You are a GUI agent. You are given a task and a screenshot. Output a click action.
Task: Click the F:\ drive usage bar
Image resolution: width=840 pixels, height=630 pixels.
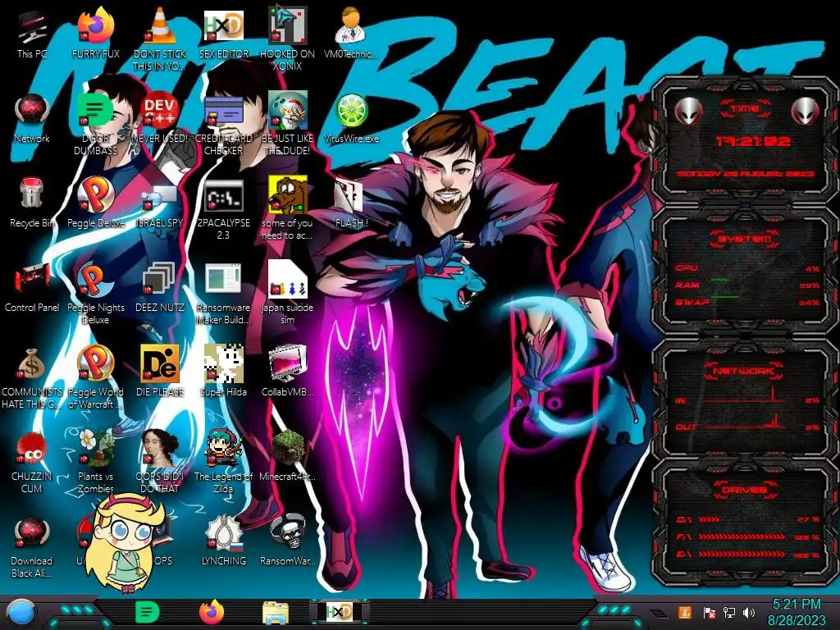coord(747,536)
